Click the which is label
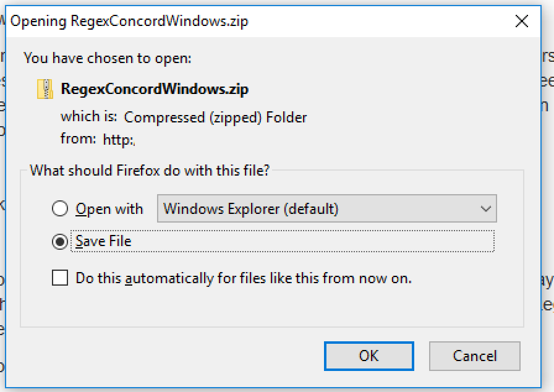The image size is (554, 392). click(x=88, y=117)
